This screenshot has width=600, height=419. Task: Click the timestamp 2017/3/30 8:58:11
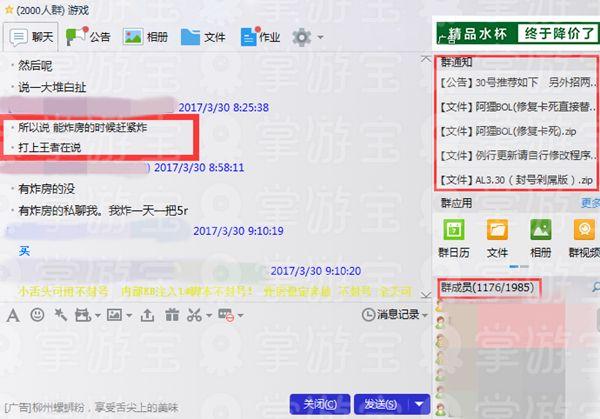pyautogui.click(x=199, y=168)
